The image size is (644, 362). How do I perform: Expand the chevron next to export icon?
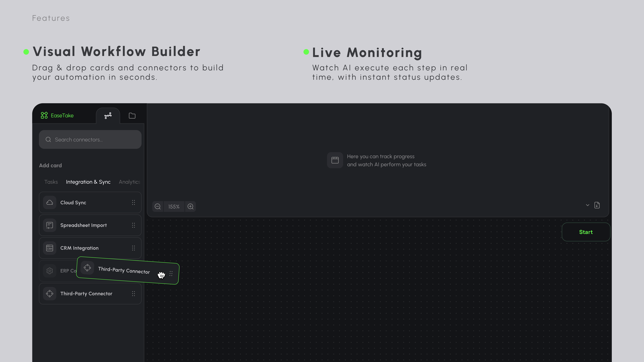click(x=587, y=205)
